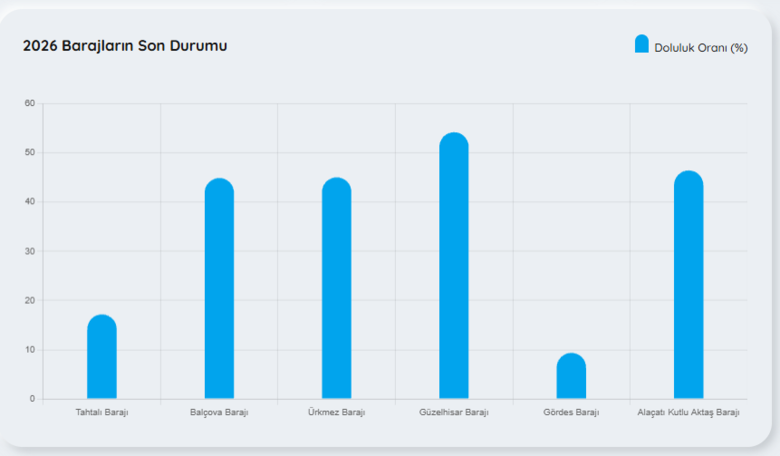Click the 30 tick on y-axis
Image resolution: width=780 pixels, height=456 pixels.
pyautogui.click(x=30, y=251)
